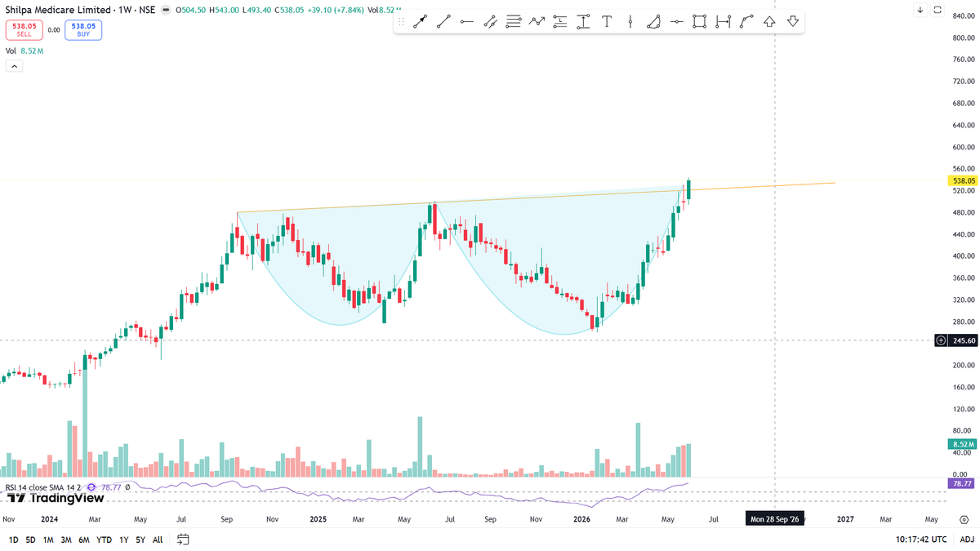Click the Vol 8.52M legend label
This screenshot has width=980, height=551.
coord(24,51)
